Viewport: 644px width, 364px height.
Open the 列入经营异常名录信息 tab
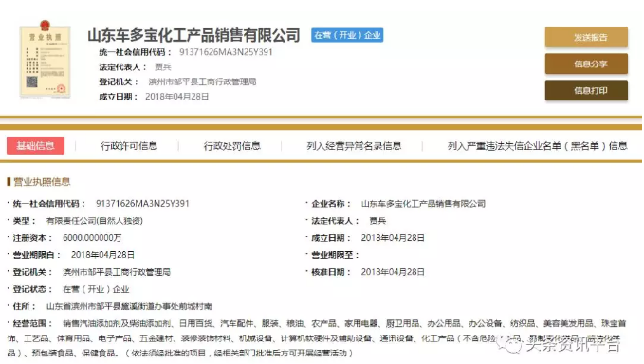(x=354, y=146)
